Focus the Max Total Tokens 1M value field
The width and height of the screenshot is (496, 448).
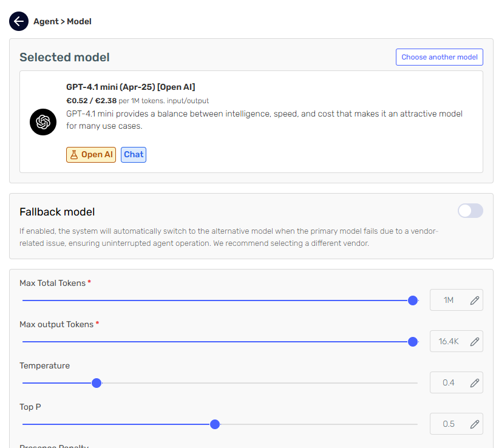tap(449, 300)
